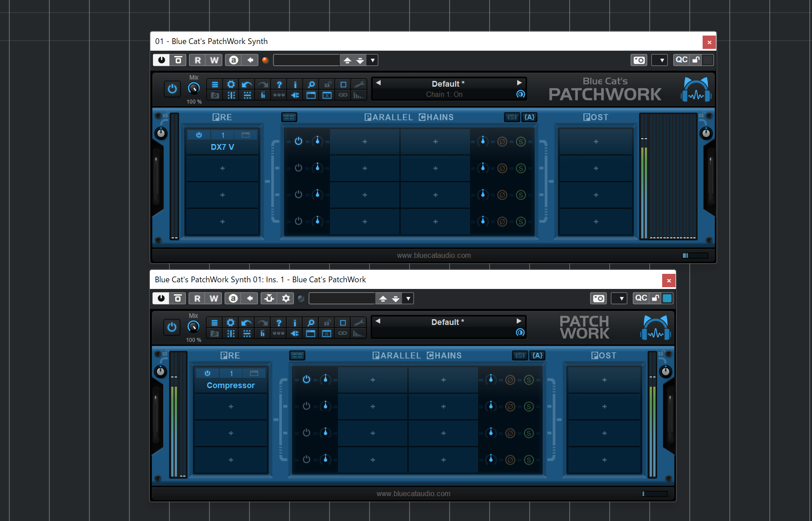Screen dimensions: 812x521
Task: Open preset dropdown arrow in PatchWork Synth host bar
Action: pos(373,60)
